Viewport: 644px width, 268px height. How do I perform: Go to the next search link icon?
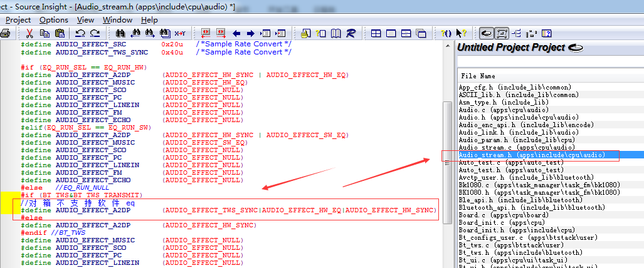[221, 33]
